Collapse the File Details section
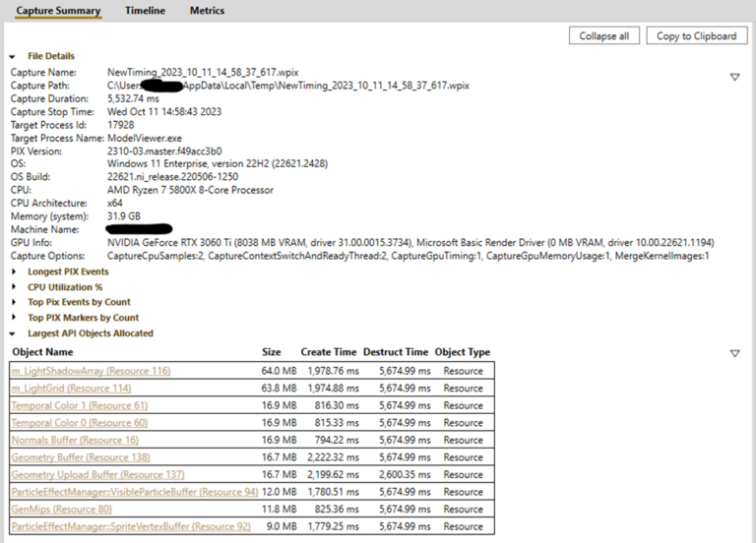 14,57
